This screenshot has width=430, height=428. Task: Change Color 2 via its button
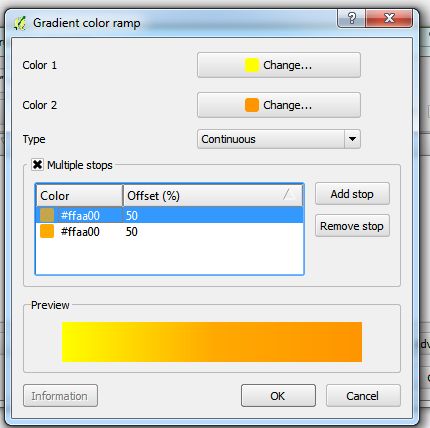click(279, 105)
